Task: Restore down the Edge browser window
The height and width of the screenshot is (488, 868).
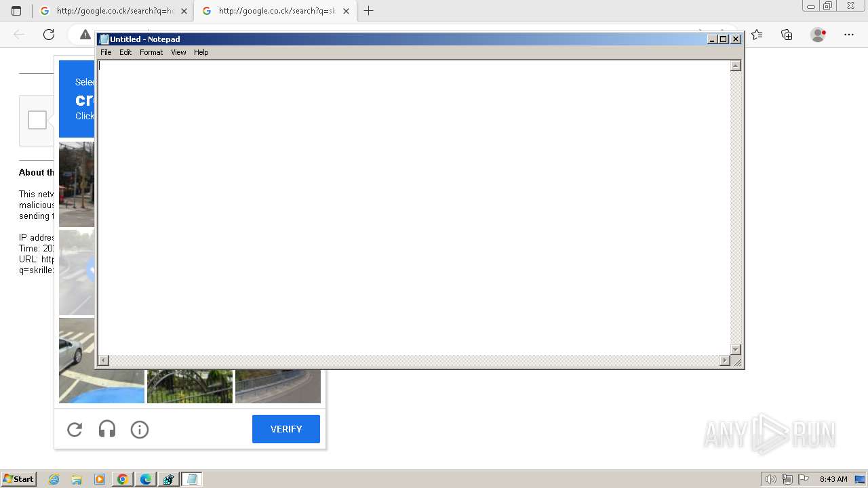Action: [x=827, y=6]
